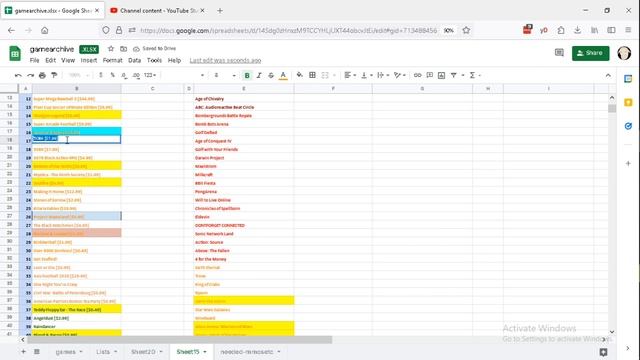The height and width of the screenshot is (360, 640).
Task: Star the gamearchive document
Action: [x=111, y=49]
